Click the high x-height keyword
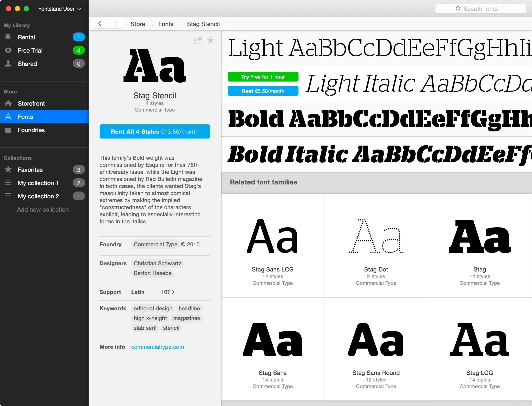 tap(150, 318)
